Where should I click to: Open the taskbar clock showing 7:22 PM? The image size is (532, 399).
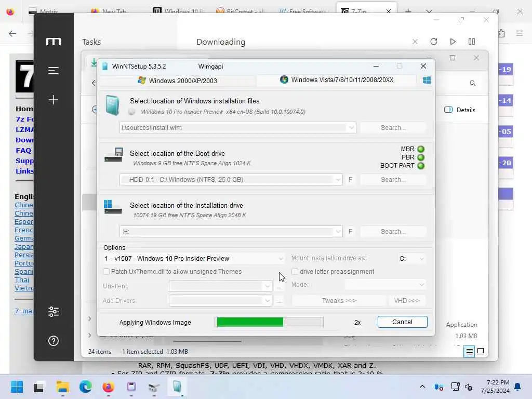tap(495, 387)
